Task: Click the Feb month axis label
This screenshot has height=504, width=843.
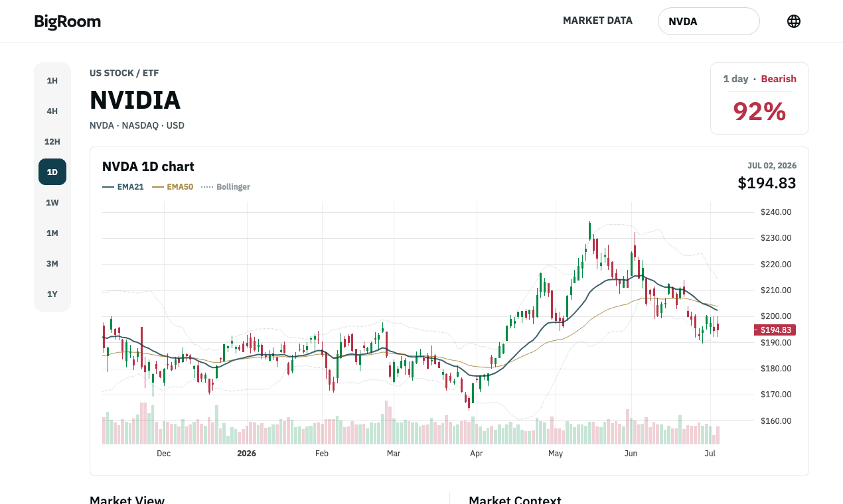Action: [x=322, y=454]
